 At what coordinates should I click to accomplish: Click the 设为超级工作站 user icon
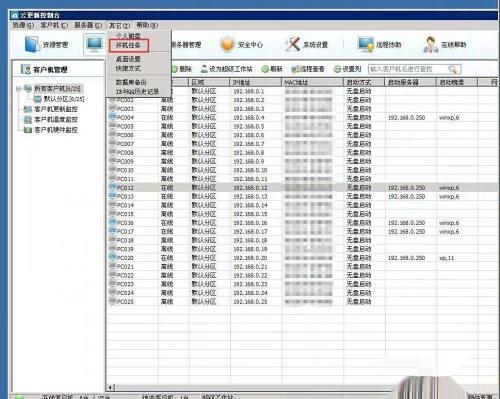point(204,69)
